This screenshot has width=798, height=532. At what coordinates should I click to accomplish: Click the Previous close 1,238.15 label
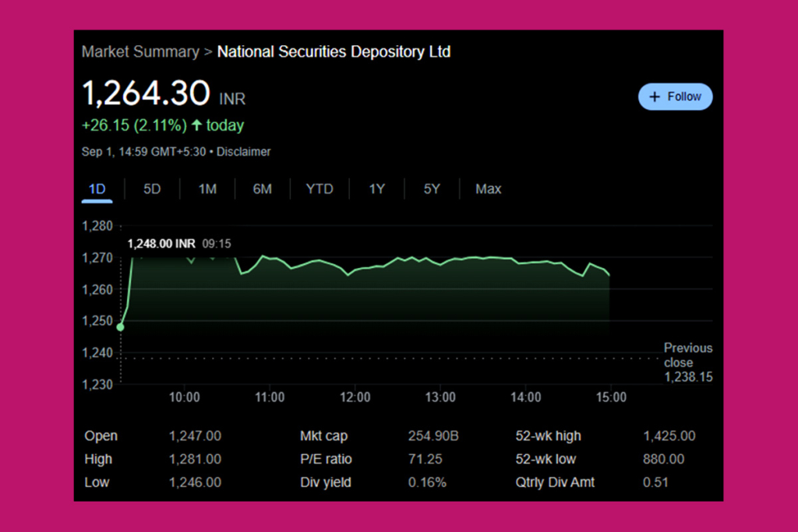[x=687, y=362]
